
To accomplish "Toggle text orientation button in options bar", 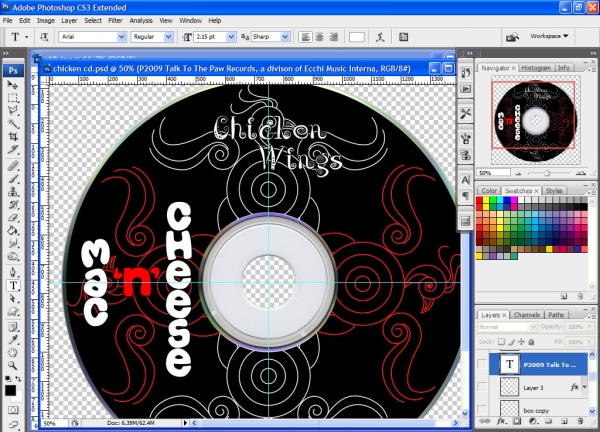I will point(44,37).
